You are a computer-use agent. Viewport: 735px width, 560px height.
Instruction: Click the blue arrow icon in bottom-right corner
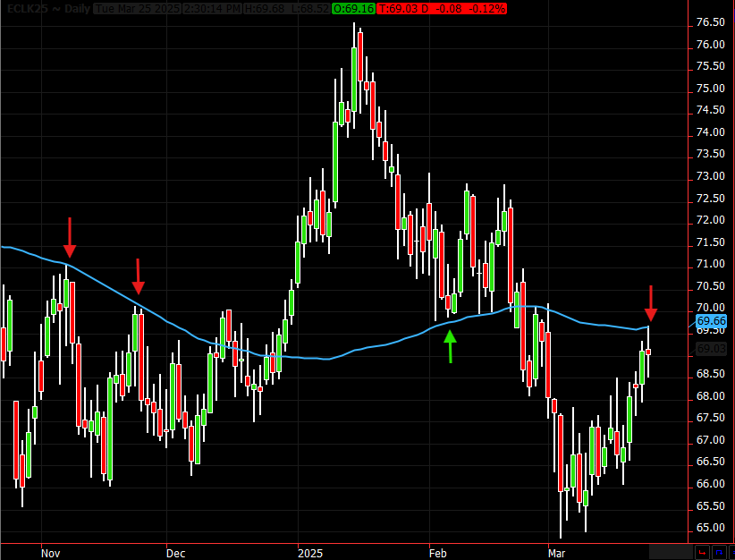pyautogui.click(x=719, y=552)
